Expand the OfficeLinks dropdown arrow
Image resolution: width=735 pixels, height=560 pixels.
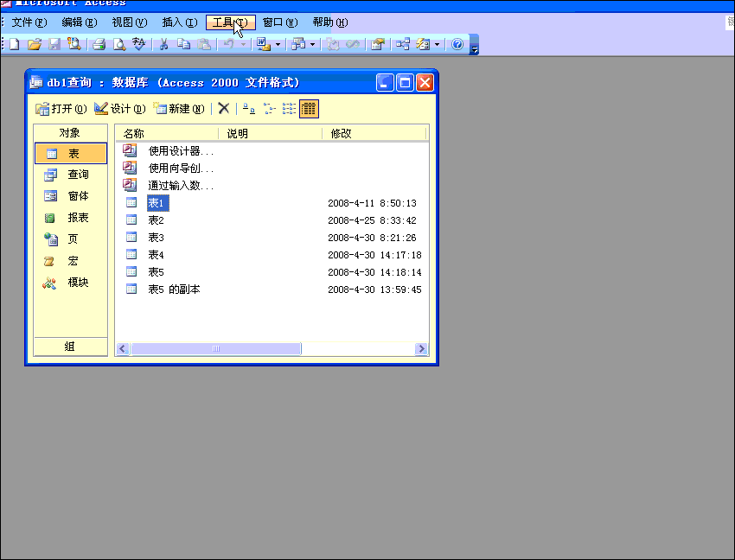pos(278,45)
